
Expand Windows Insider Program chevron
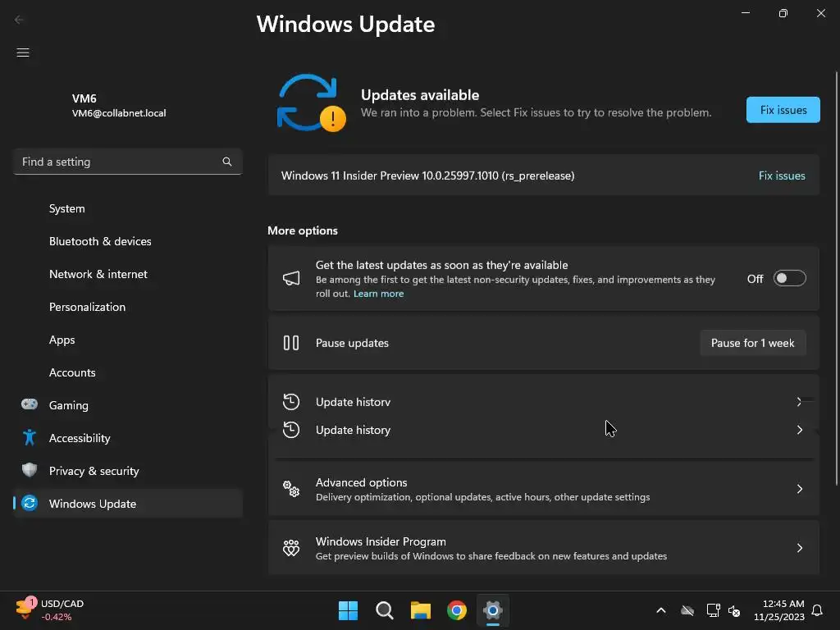799,547
